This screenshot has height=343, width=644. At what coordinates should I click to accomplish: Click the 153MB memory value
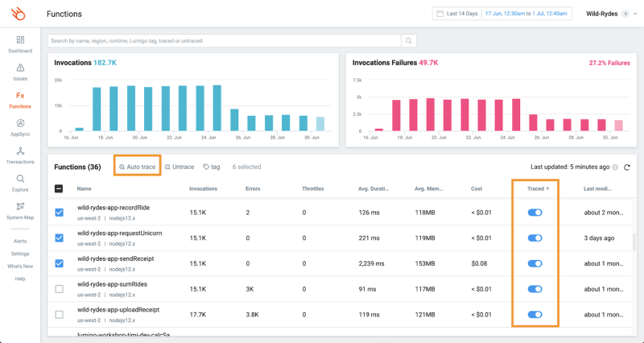tap(425, 263)
